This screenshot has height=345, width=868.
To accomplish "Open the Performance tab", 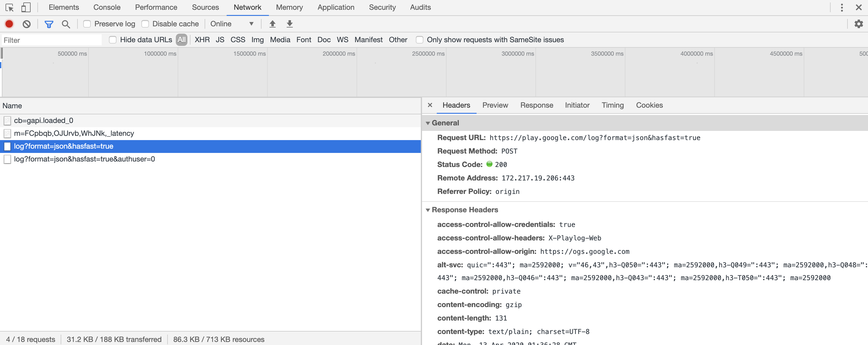I will click(156, 7).
